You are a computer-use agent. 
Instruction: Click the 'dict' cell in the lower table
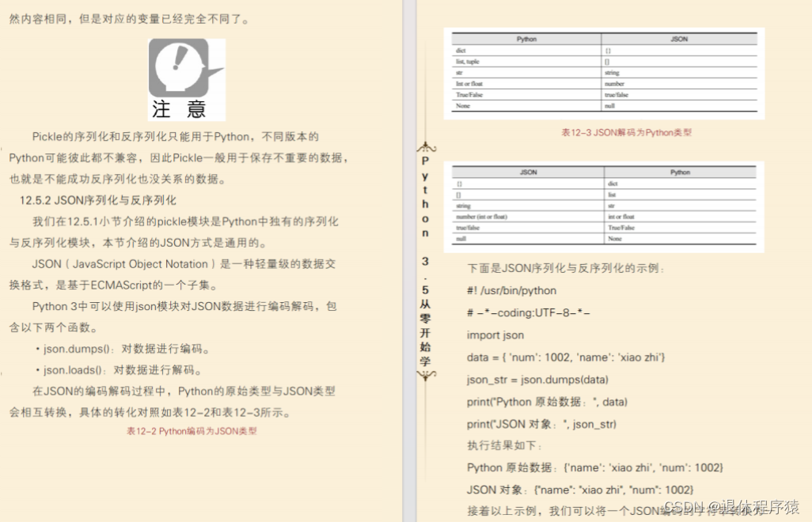[x=613, y=183]
